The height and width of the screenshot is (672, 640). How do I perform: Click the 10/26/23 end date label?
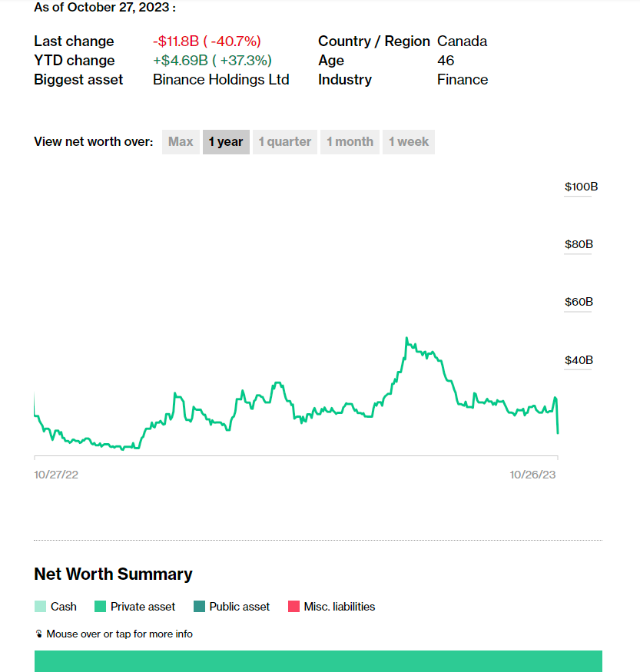(x=532, y=475)
